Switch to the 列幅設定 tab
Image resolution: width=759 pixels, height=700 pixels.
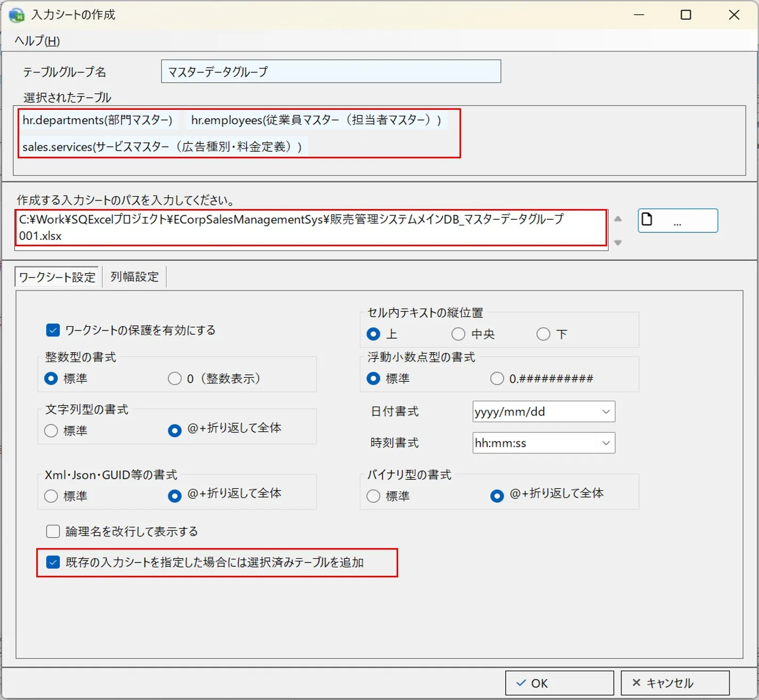(134, 277)
